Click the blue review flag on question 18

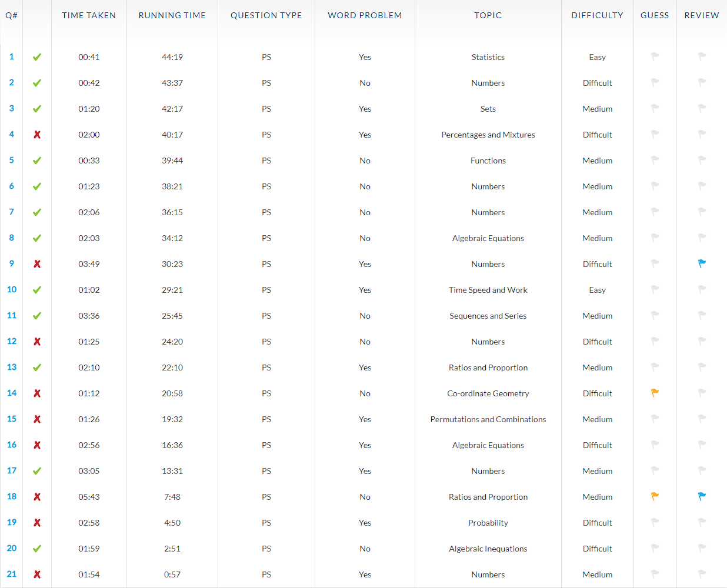[x=701, y=496]
